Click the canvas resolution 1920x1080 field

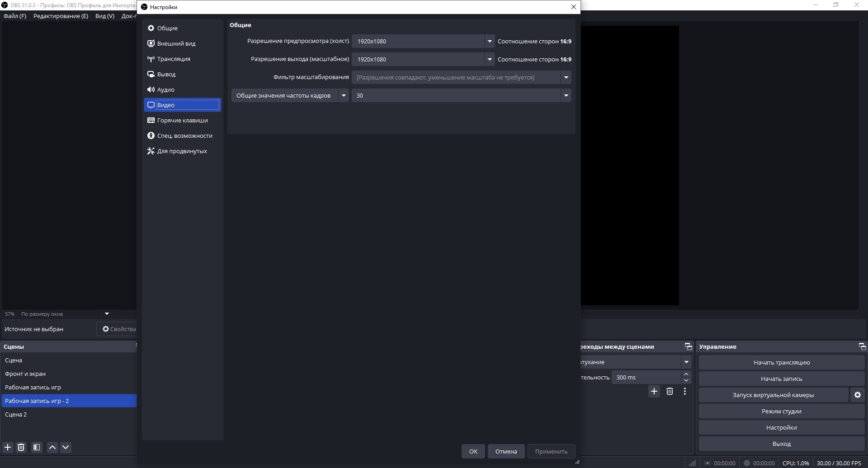coord(418,41)
